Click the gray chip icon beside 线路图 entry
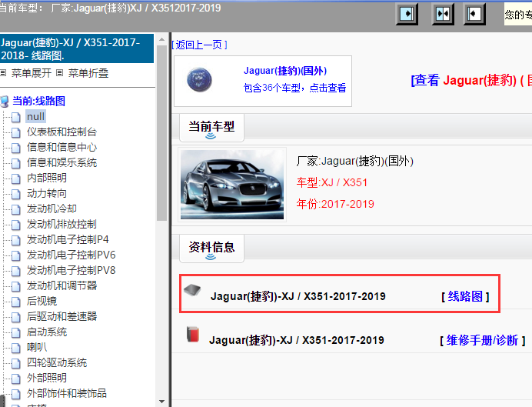Screen dimensions: 532x407 click(192, 290)
